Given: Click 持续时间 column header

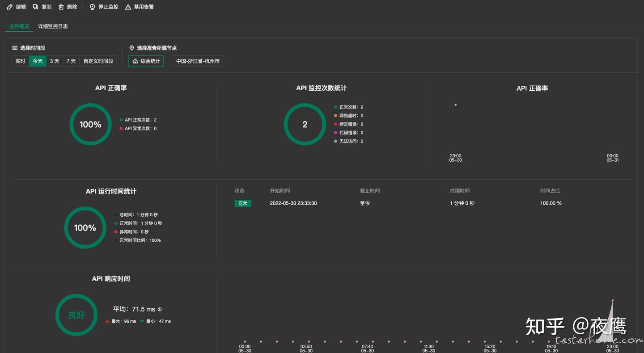Looking at the screenshot, I should coord(460,191).
